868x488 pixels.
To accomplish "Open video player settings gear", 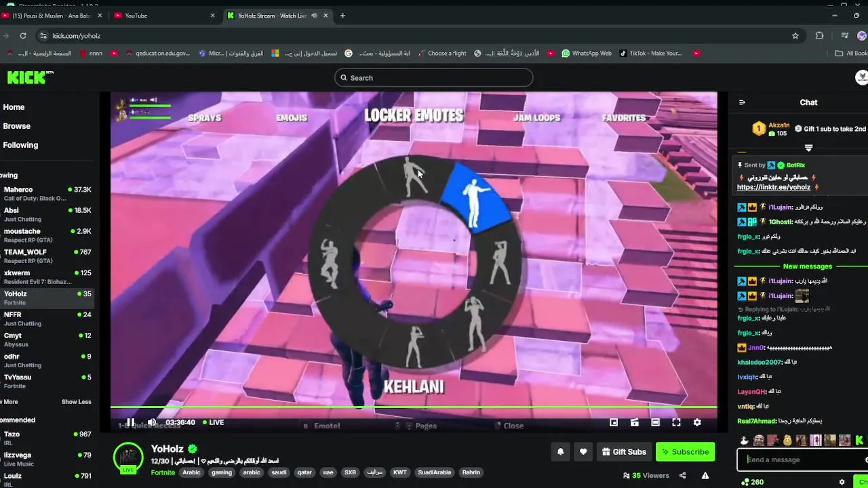I will click(697, 422).
